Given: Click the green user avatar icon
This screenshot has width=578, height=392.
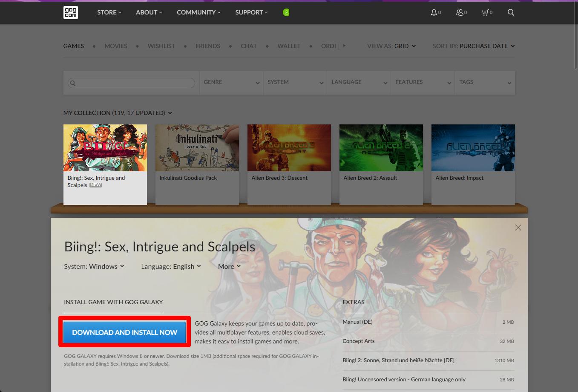Looking at the screenshot, I should tap(286, 12).
